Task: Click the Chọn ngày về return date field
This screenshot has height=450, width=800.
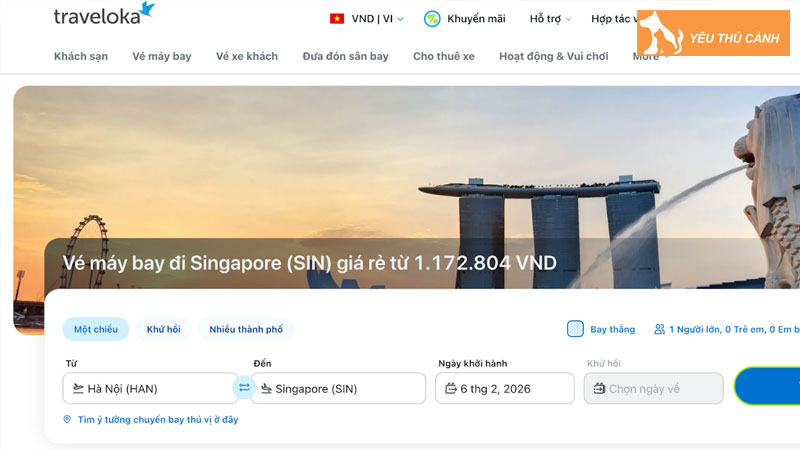Action: coord(654,388)
